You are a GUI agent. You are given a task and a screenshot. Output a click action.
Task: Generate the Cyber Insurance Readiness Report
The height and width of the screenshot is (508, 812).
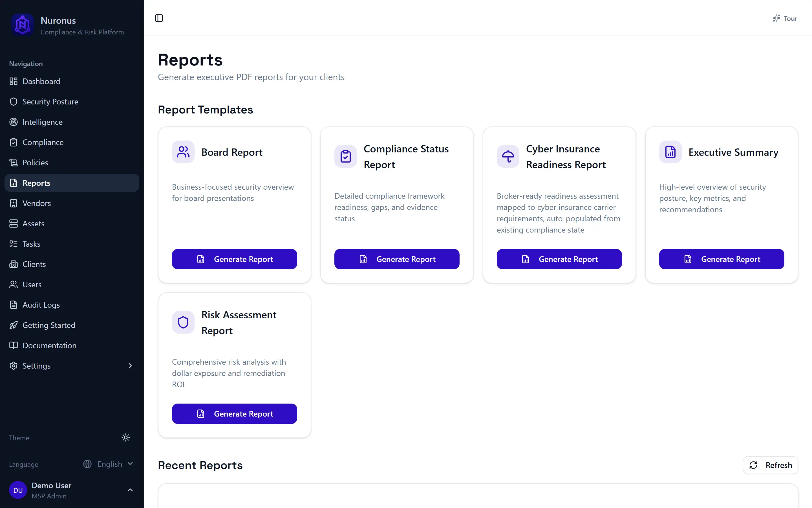[x=559, y=259]
